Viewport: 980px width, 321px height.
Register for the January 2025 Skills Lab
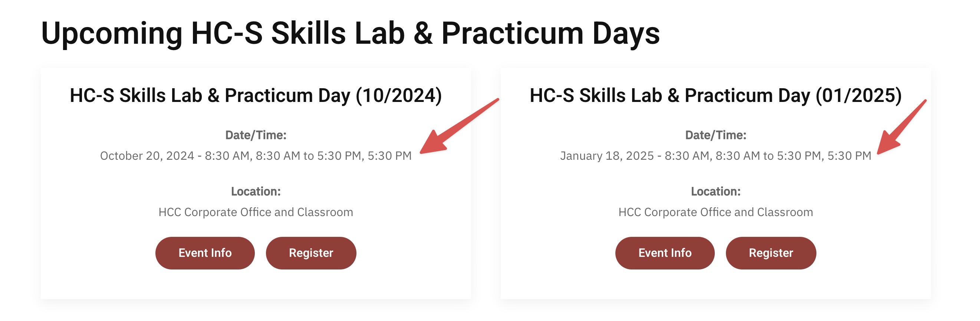771,253
